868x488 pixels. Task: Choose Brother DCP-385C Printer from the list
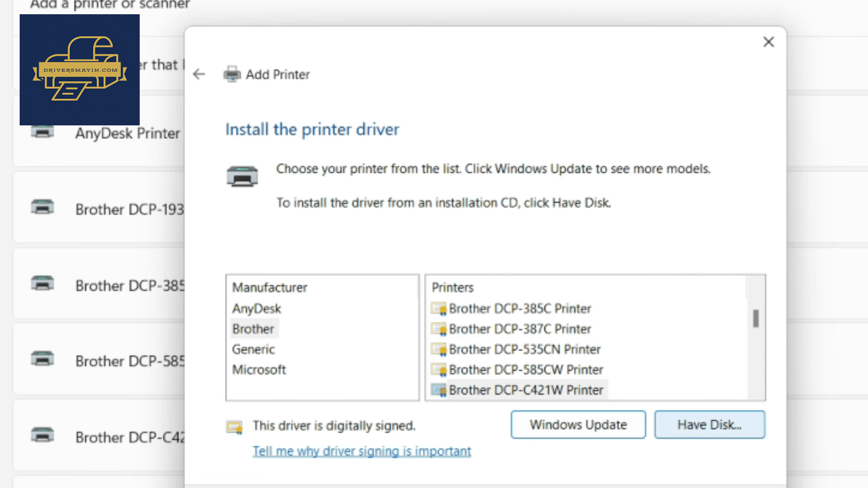520,308
